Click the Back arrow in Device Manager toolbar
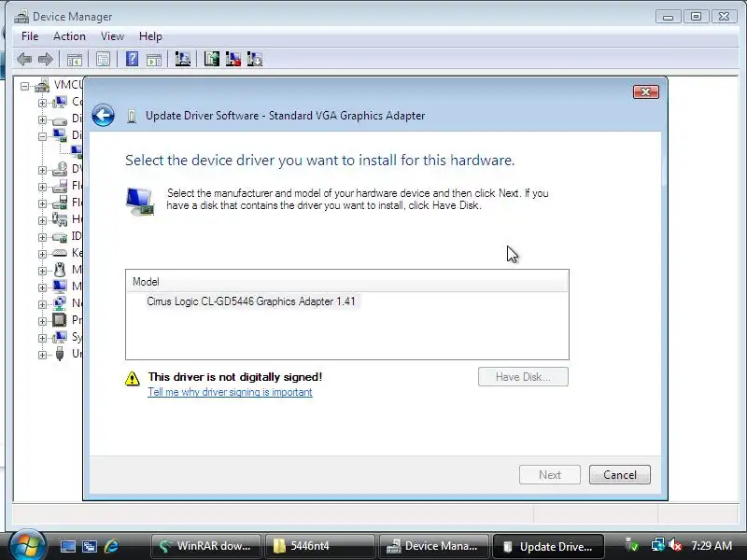 (x=24, y=60)
